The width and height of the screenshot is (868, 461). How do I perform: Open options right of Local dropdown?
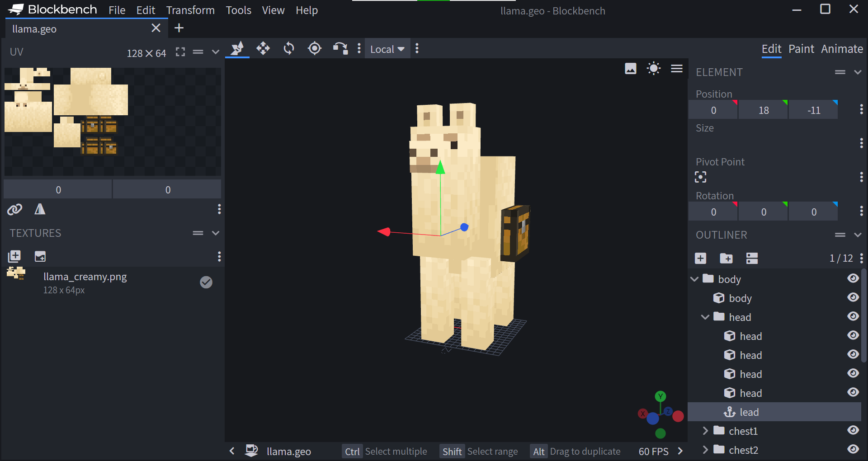(x=417, y=48)
